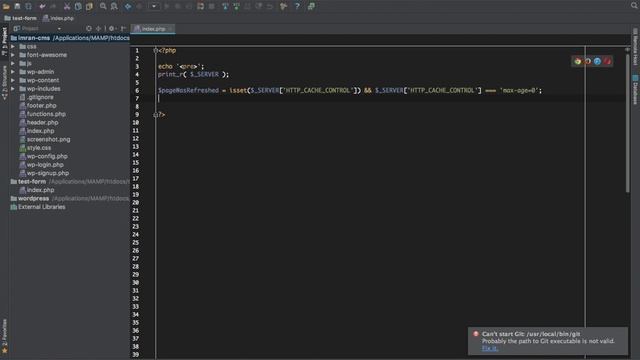This screenshot has width=640, height=360.
Task: Click the blue Back navigation icon
Action: click(128, 6)
